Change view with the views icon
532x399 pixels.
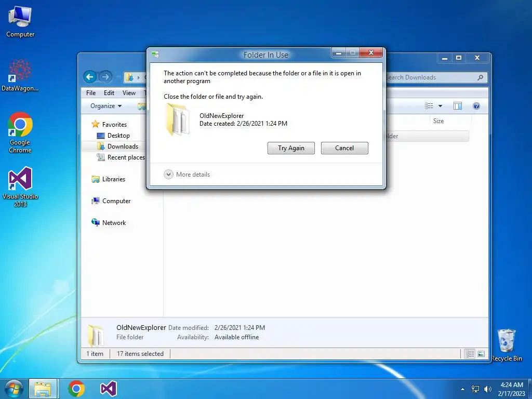coord(429,106)
